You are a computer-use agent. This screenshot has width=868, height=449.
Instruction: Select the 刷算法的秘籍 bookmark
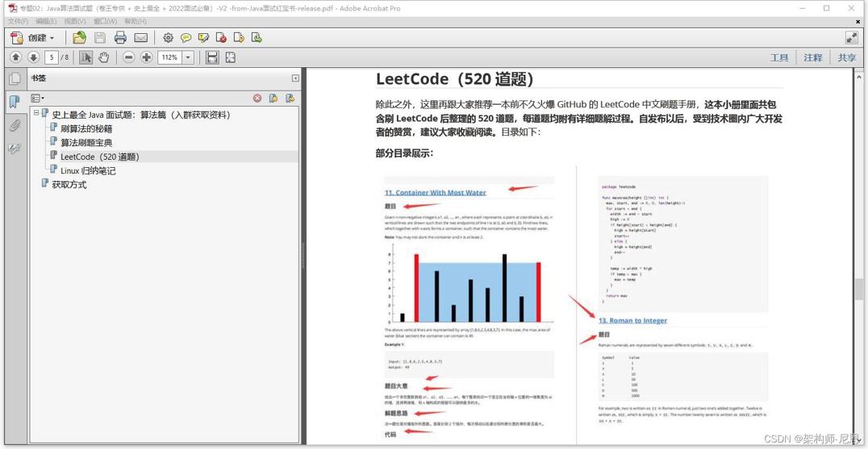coord(86,129)
